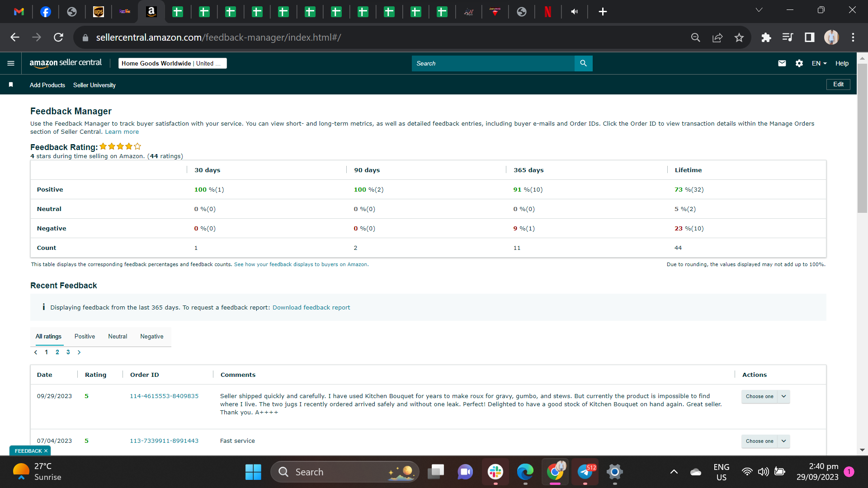Select the Neutral feedback tab
The width and height of the screenshot is (868, 488).
118,337
